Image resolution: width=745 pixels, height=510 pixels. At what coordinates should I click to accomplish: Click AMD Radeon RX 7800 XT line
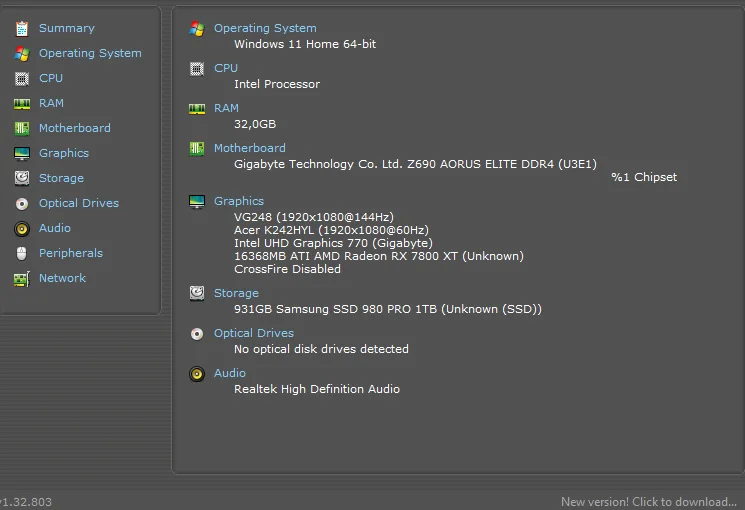[x=379, y=256]
